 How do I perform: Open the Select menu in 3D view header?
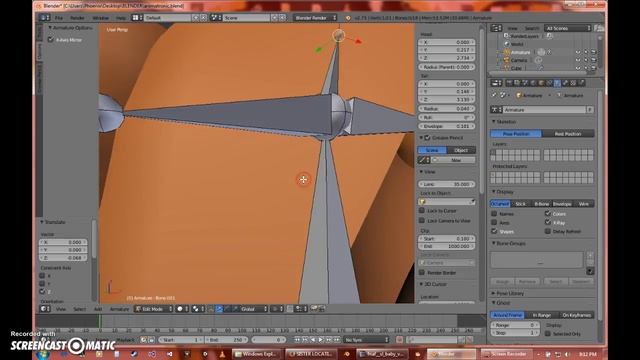coord(80,309)
